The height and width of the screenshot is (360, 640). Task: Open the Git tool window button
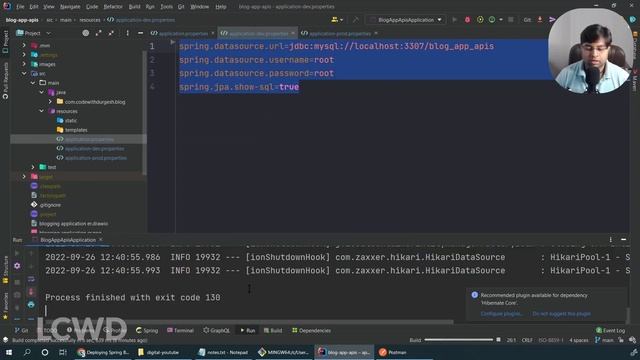click(21, 330)
